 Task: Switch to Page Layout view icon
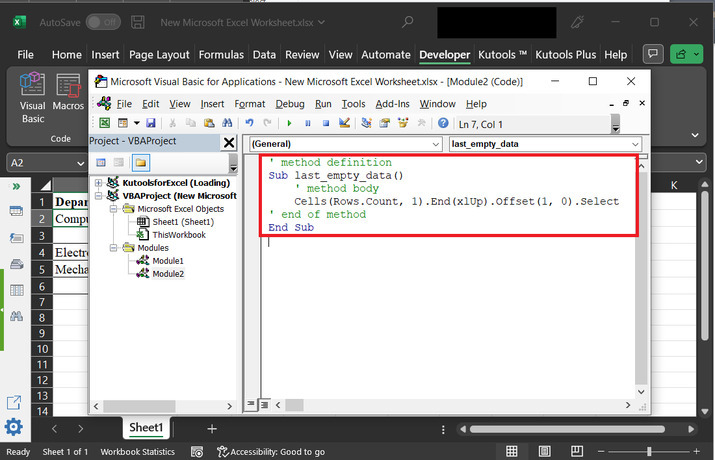click(544, 451)
